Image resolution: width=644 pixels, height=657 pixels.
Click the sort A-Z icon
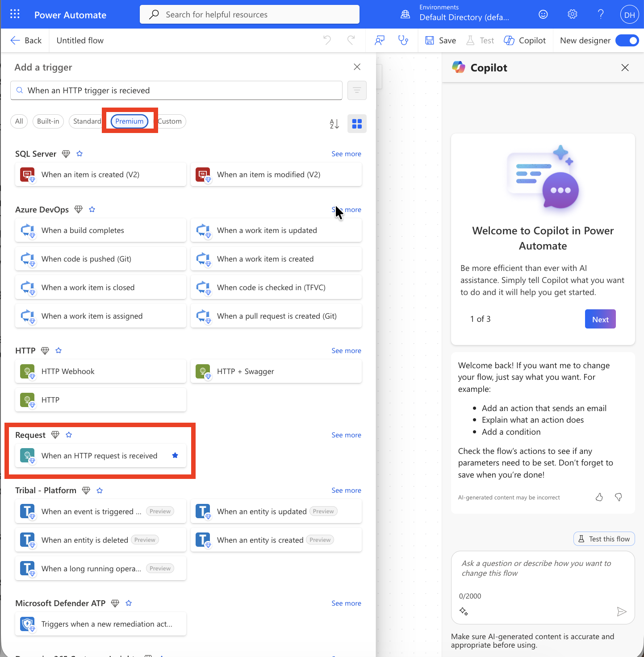tap(335, 124)
